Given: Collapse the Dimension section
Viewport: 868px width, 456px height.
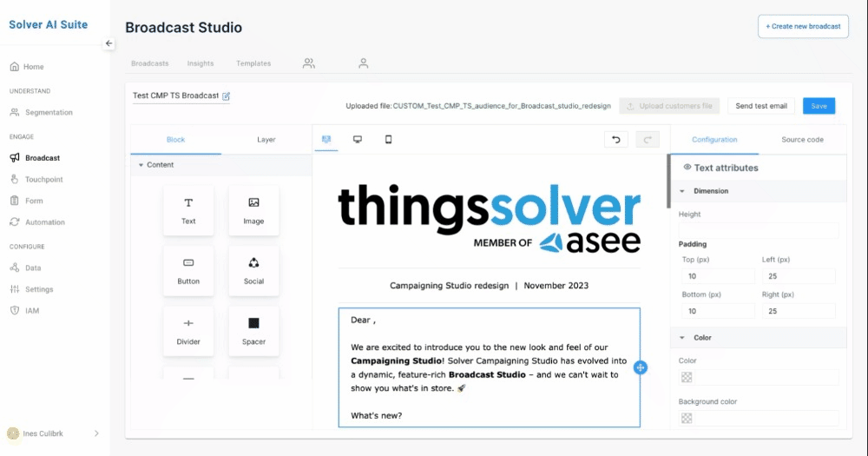Looking at the screenshot, I should [682, 191].
